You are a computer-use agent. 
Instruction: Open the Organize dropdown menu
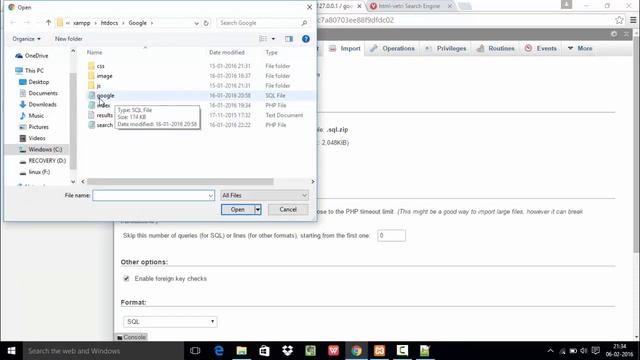point(27,39)
